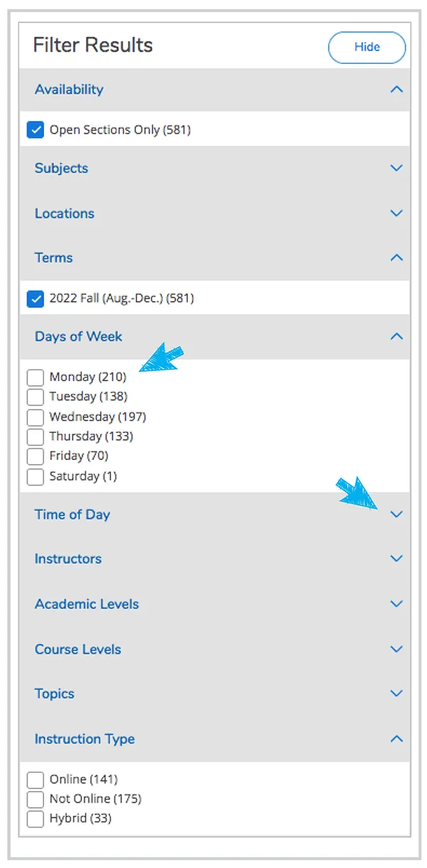This screenshot has height=868, width=427.
Task: Expand the Locations filter section
Action: pyautogui.click(x=396, y=213)
